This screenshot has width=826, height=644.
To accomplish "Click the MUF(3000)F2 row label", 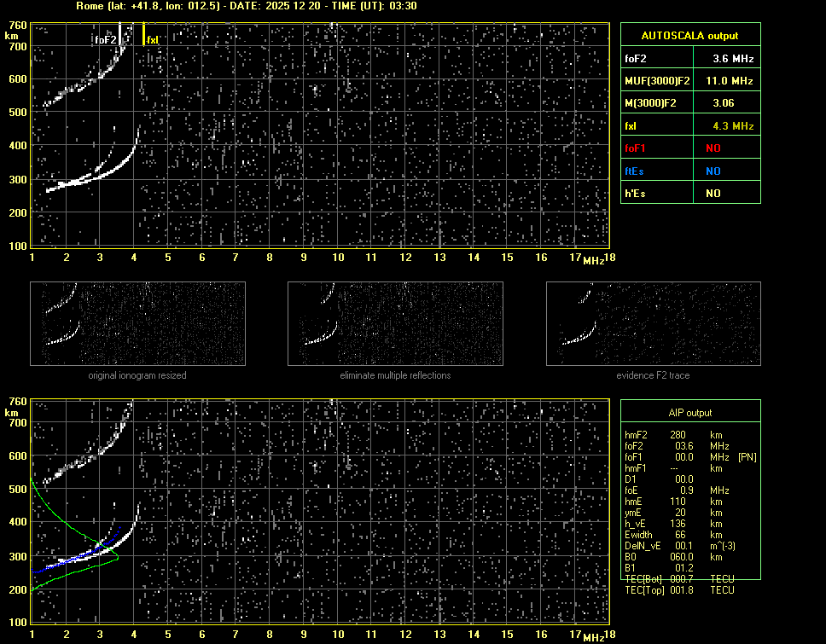I will 655,81.
